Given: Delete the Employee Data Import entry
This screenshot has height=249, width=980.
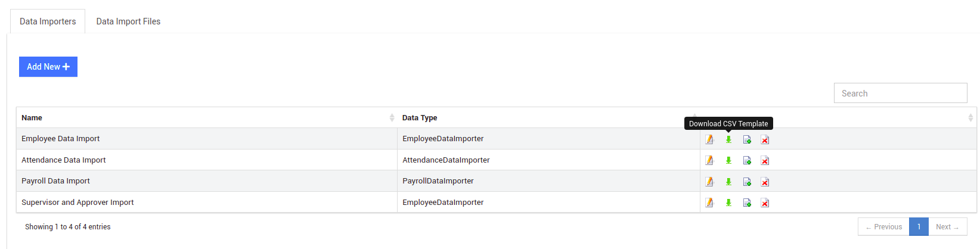Looking at the screenshot, I should tap(765, 139).
